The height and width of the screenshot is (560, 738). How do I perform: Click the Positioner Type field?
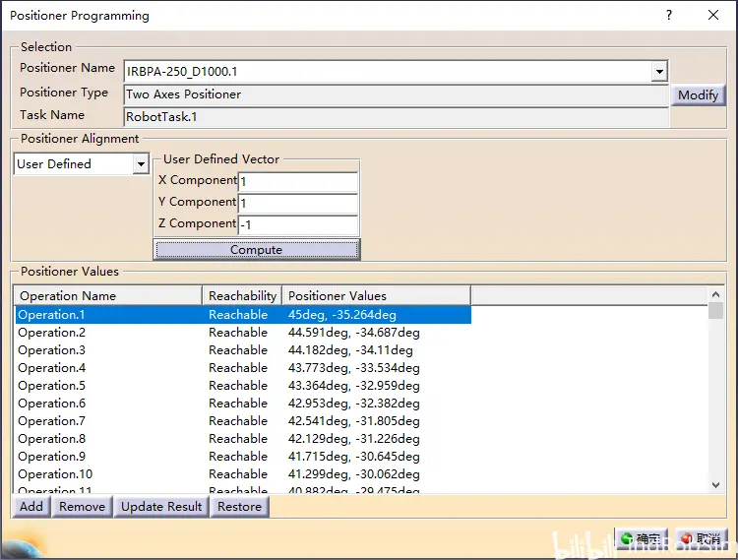tap(397, 94)
